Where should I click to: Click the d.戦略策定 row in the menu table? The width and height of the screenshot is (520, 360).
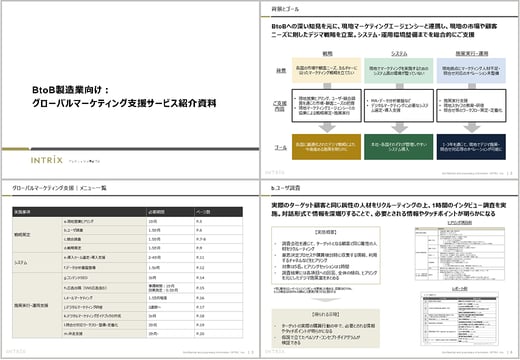pos(152,248)
